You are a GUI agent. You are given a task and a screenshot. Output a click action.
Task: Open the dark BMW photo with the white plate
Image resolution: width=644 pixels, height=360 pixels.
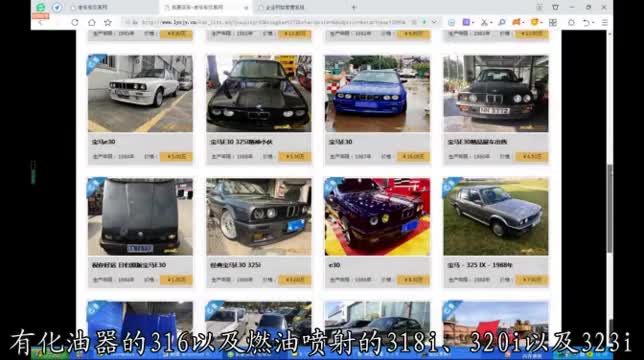coord(496,94)
